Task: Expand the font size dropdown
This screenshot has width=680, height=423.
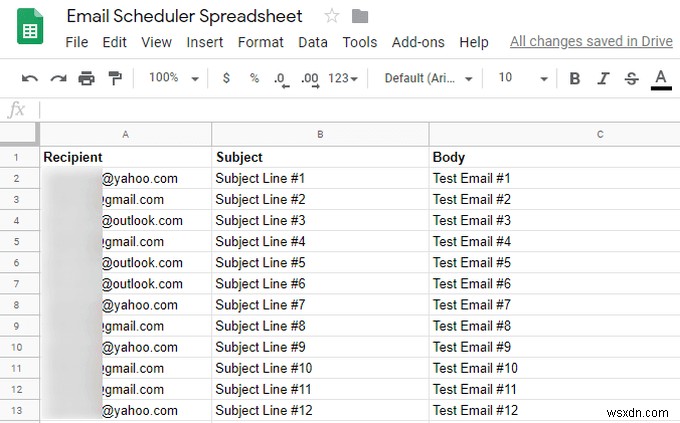Action: tap(523, 79)
